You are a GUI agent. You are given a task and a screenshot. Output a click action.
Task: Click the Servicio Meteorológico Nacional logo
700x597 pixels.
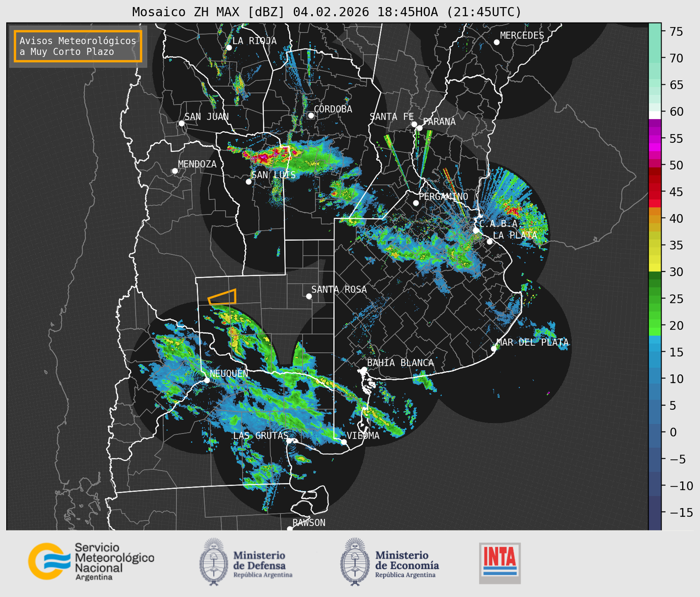91,561
